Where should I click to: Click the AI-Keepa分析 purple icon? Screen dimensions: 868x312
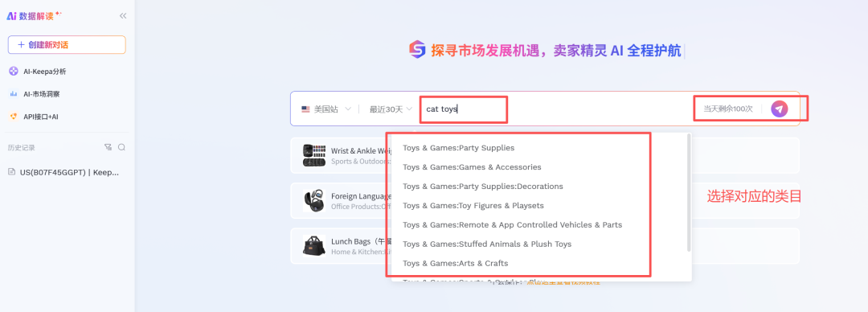[14, 72]
